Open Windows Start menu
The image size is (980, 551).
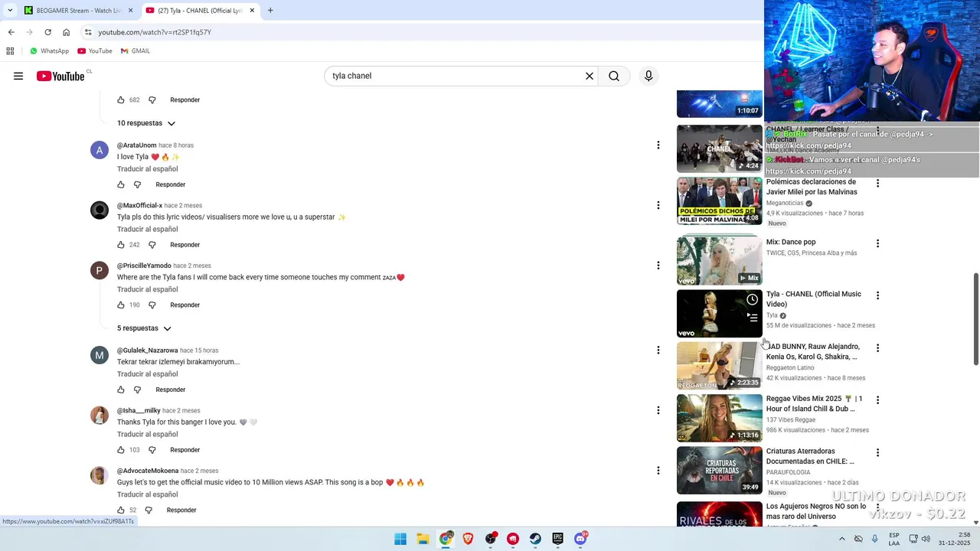pos(400,539)
